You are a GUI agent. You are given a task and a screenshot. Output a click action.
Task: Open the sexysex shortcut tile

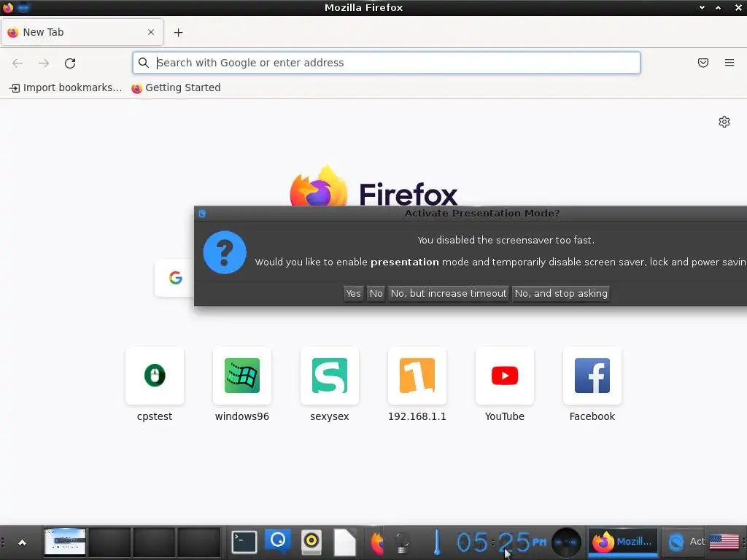330,385
